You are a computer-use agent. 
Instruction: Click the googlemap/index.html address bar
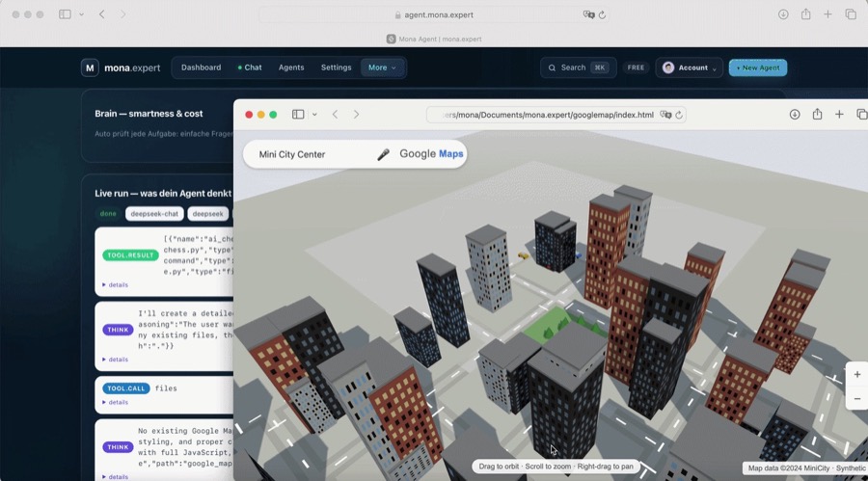click(x=556, y=115)
